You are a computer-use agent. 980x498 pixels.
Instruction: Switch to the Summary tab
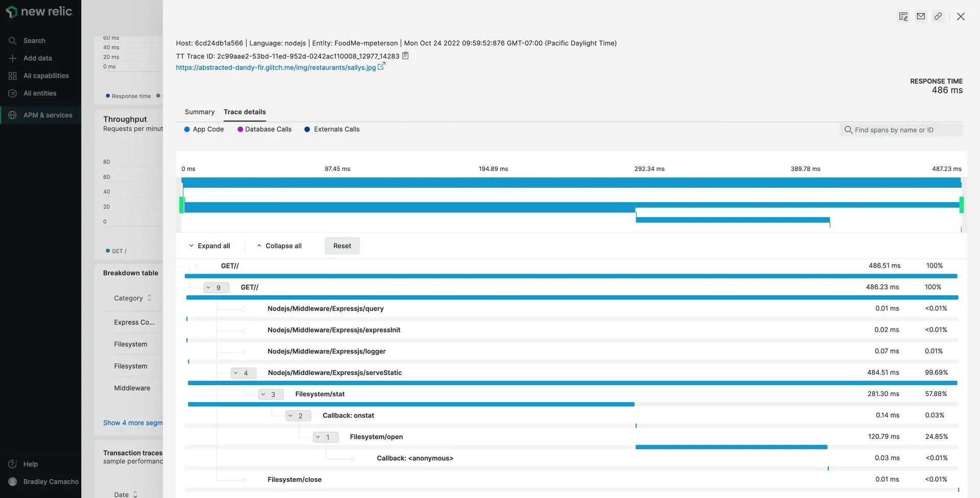[x=200, y=112]
